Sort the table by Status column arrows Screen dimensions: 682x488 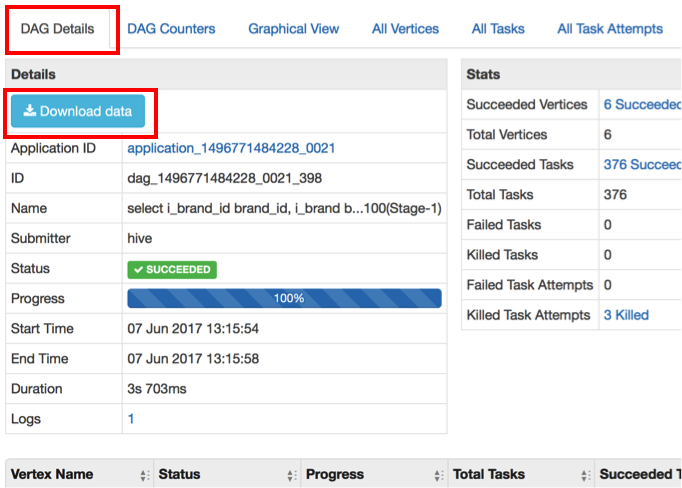[292, 475]
